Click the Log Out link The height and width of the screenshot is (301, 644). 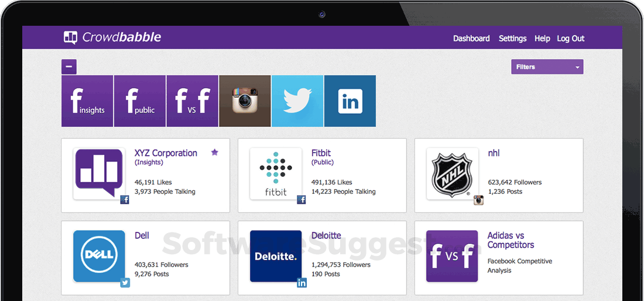click(570, 39)
